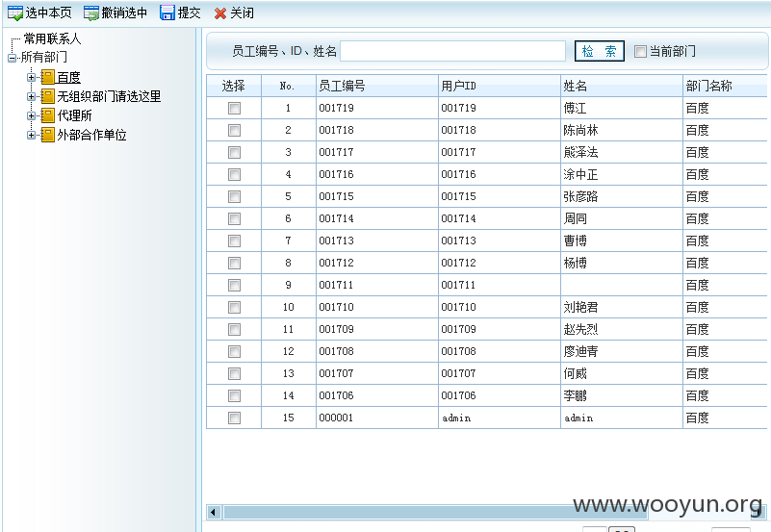Expand the 百度 tree node
This screenshot has height=532, width=771.
point(32,77)
